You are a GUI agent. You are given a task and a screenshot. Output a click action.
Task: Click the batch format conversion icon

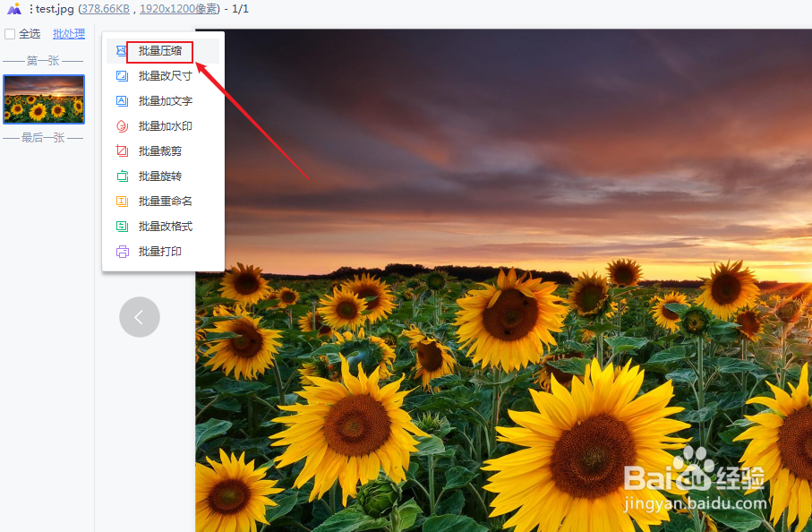coord(122,227)
